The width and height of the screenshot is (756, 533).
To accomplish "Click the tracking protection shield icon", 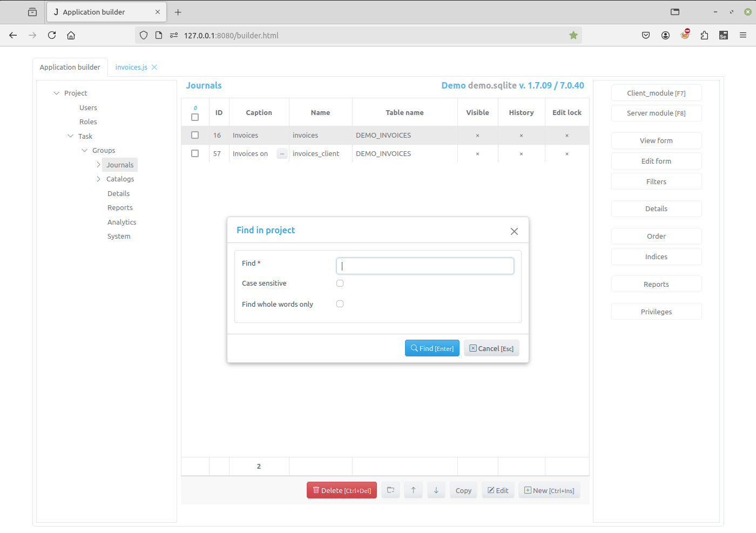I will (x=144, y=35).
